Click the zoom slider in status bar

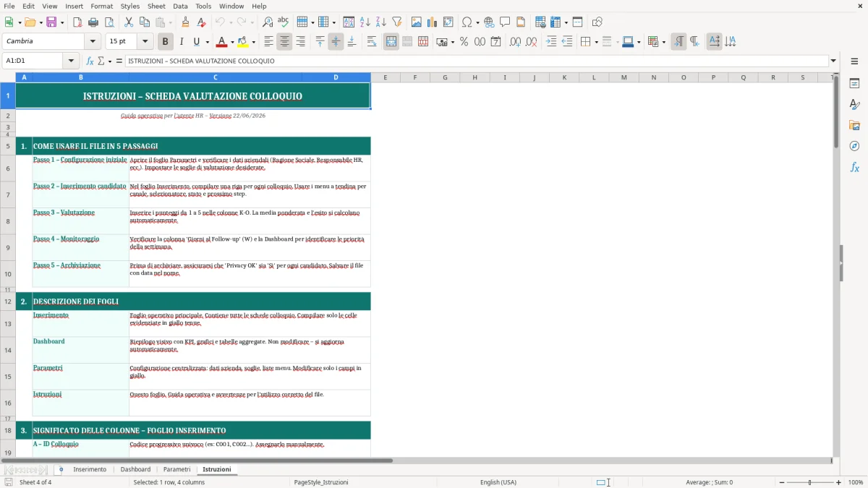click(810, 482)
